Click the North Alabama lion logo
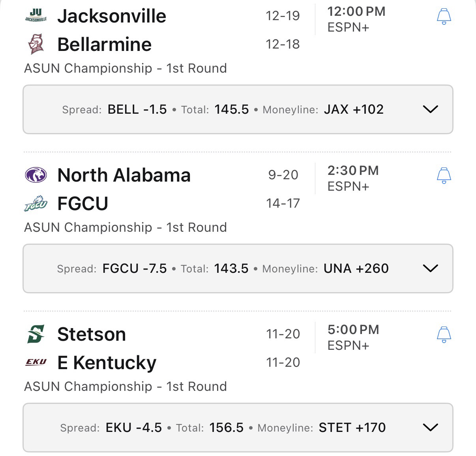Screen dimensions: 476x456 pos(36,175)
